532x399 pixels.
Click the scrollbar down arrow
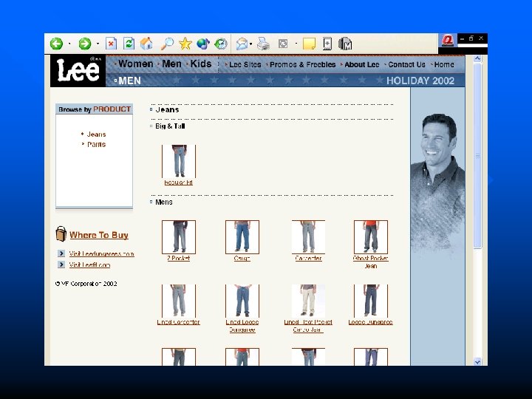click(477, 362)
